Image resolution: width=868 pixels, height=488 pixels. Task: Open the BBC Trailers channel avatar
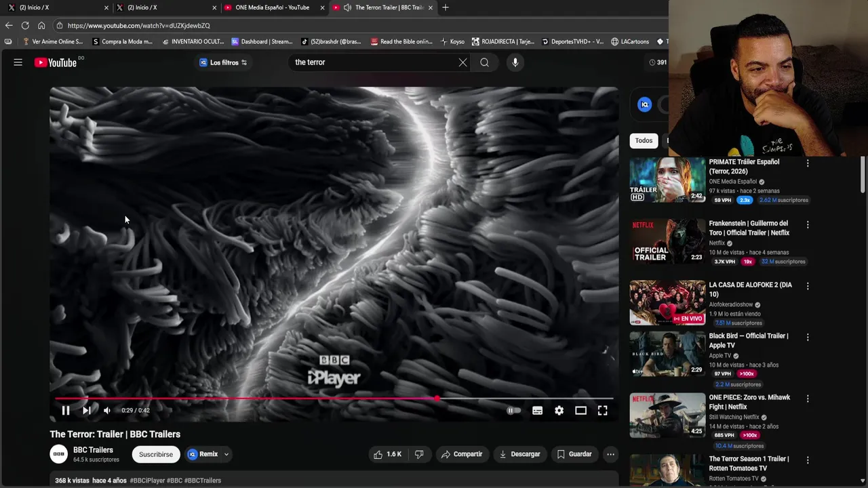[59, 454]
